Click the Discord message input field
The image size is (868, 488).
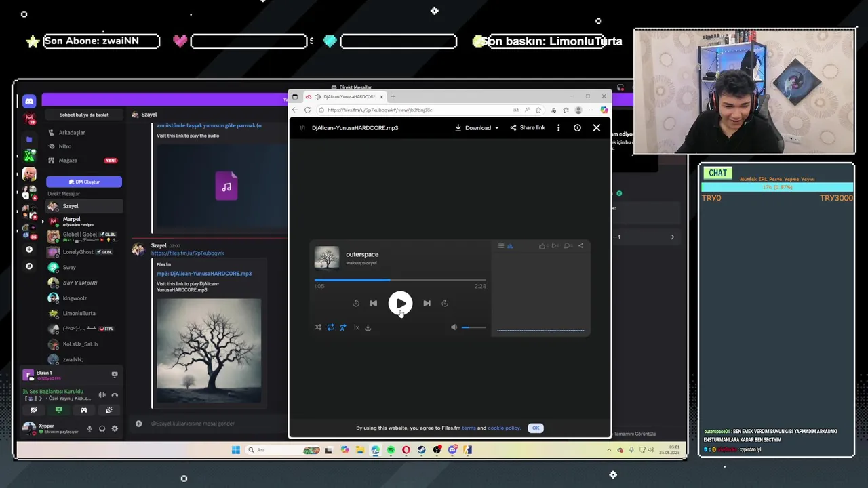pyautogui.click(x=210, y=424)
